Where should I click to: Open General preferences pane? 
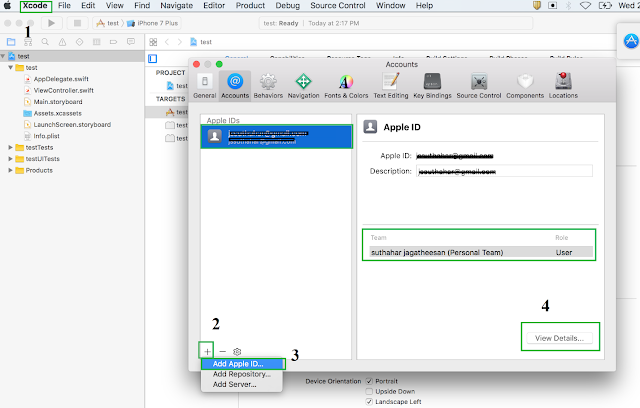click(x=204, y=86)
